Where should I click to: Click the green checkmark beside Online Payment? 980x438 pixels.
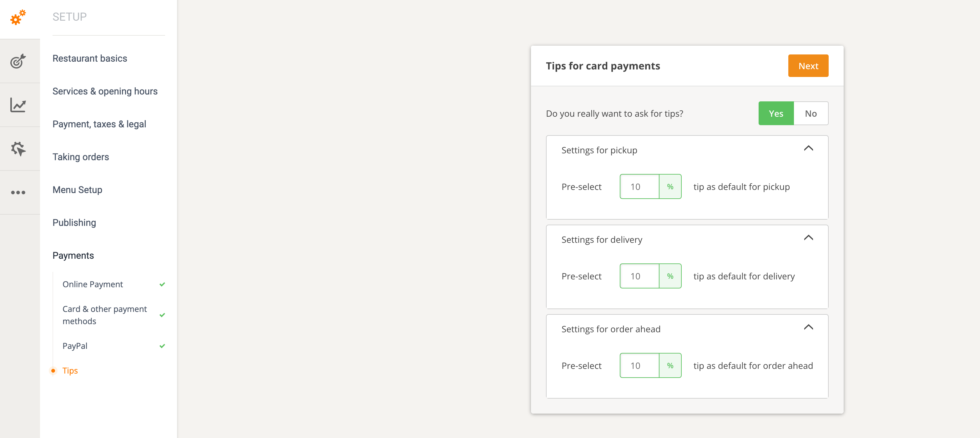pos(162,284)
